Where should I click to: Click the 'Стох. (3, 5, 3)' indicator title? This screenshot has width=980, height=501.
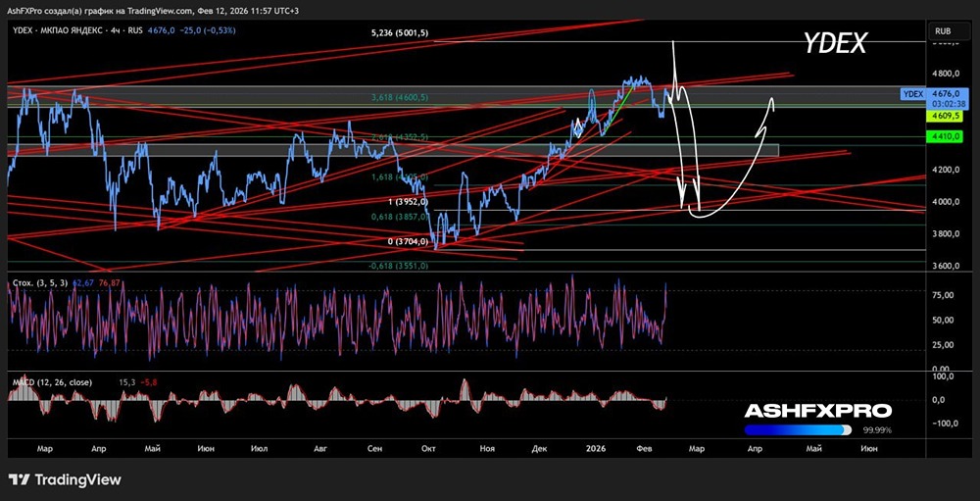pos(40,283)
